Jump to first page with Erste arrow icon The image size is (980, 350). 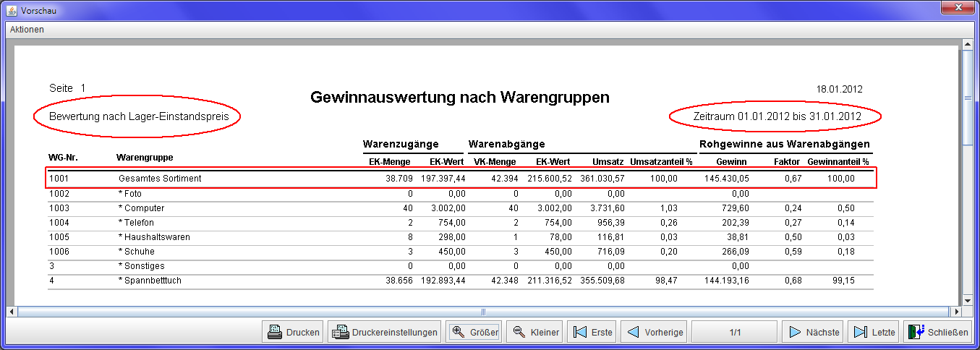[x=579, y=333]
